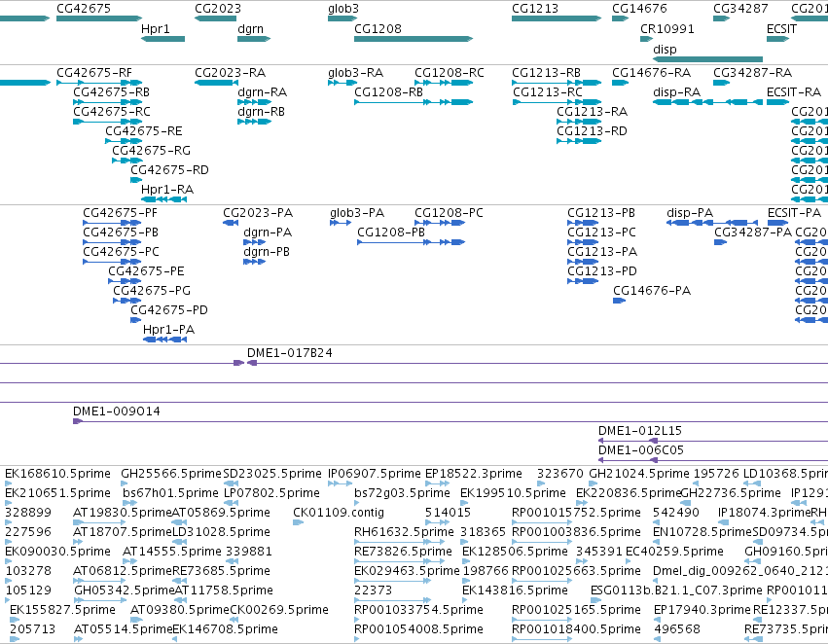828x644 pixels.
Task: Select the CG1213 gene label
Action: click(535, 9)
